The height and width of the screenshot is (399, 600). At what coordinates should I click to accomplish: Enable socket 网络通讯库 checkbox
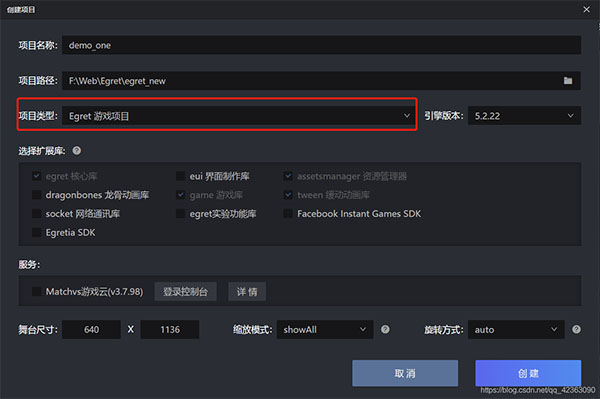point(36,213)
